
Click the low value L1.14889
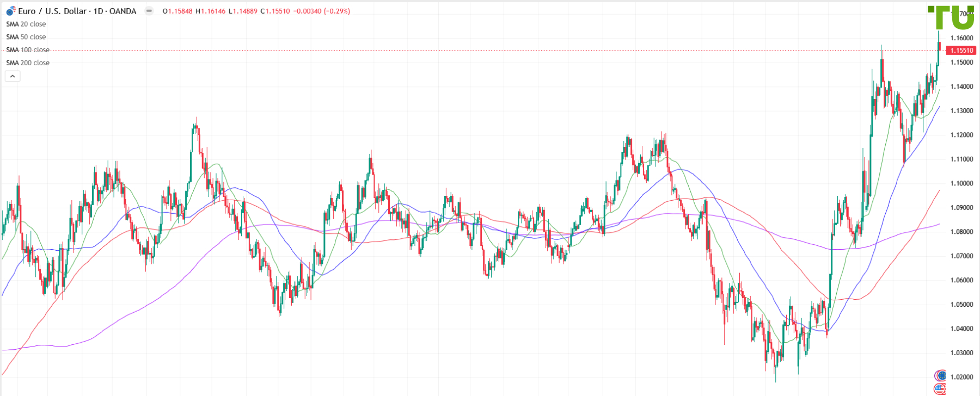point(243,11)
